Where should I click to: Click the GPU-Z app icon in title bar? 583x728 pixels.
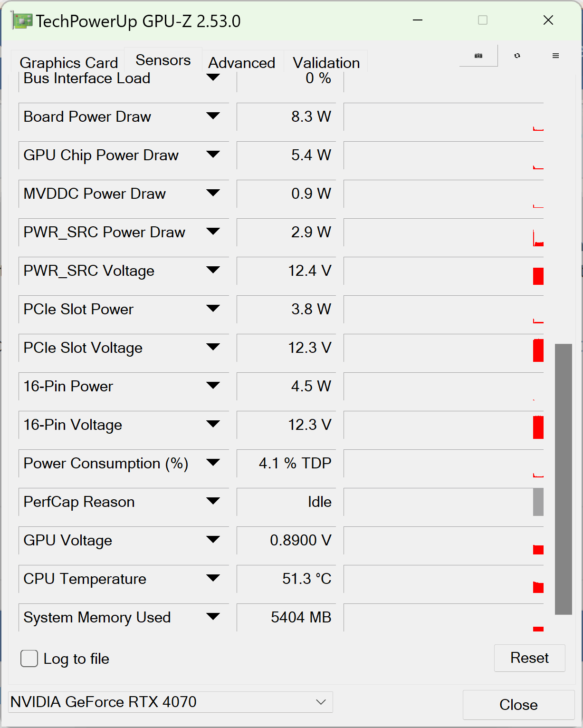pos(21,21)
